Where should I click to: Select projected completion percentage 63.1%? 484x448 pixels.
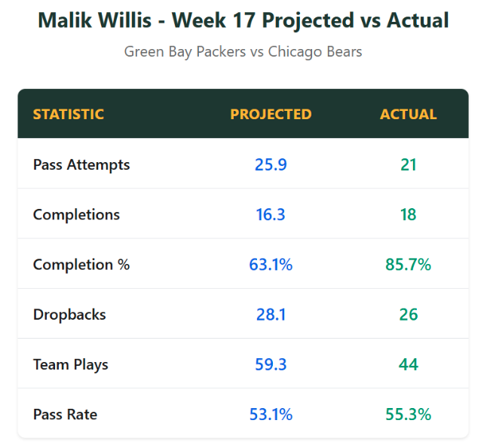[271, 265]
